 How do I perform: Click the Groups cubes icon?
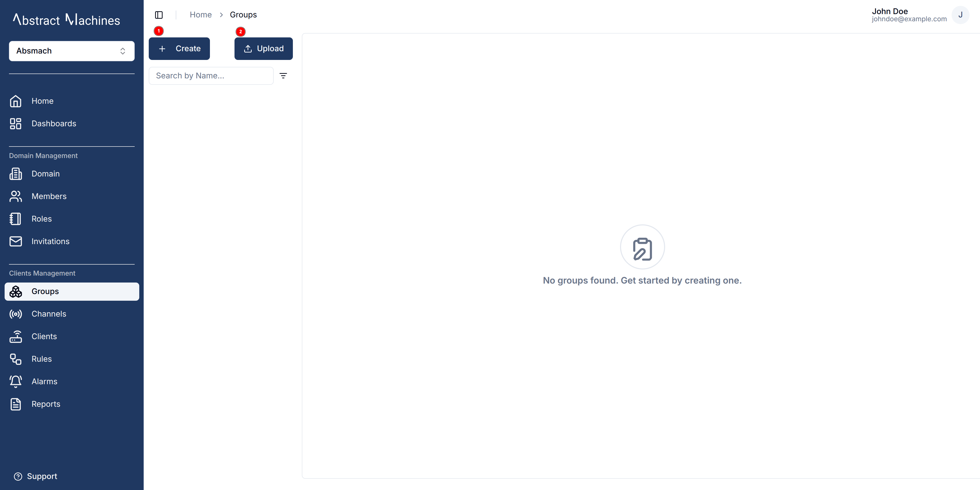tap(16, 292)
